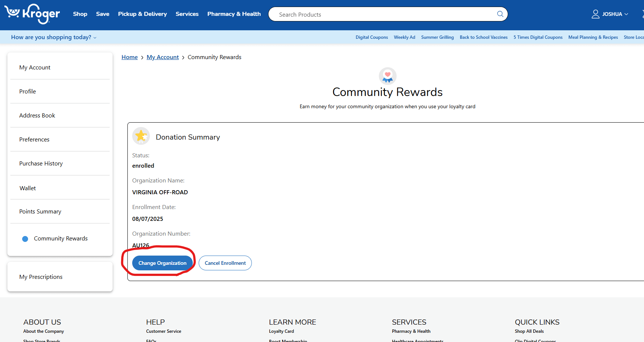The height and width of the screenshot is (342, 644).
Task: Open the Shop menu
Action: tap(80, 14)
